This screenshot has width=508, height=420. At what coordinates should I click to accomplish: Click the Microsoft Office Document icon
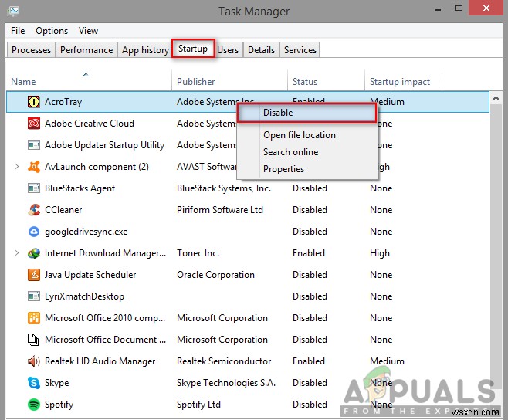[x=33, y=340]
